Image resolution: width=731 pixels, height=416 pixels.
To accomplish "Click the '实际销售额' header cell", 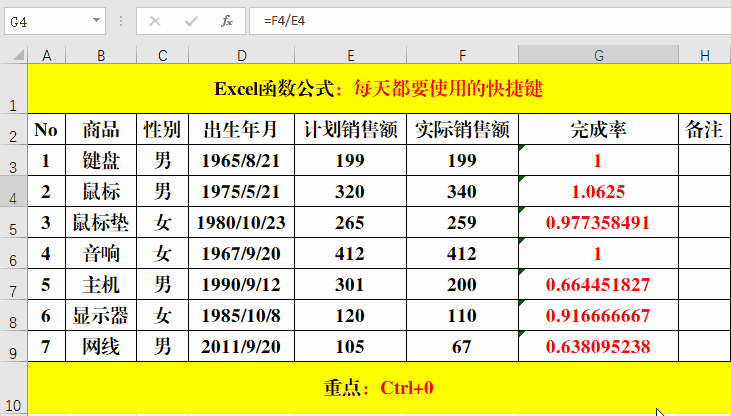I will pyautogui.click(x=462, y=129).
